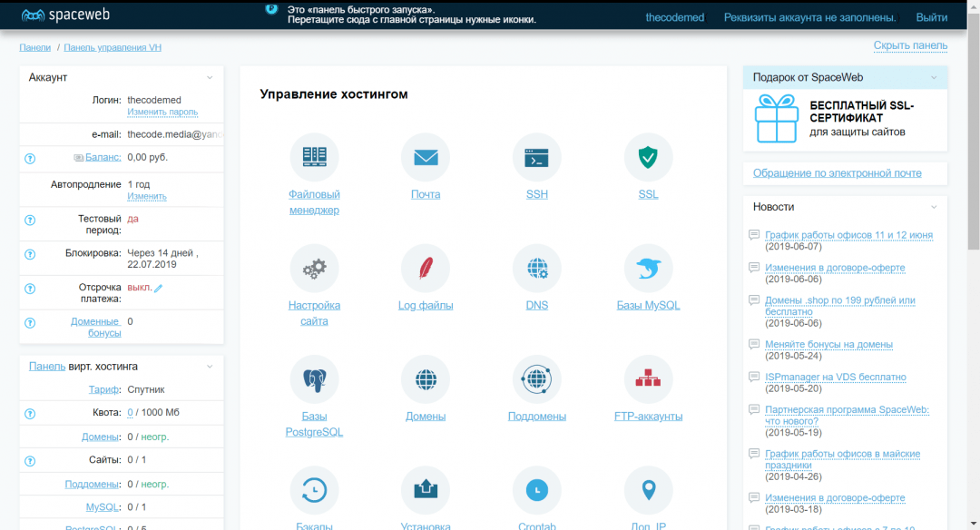Click Выйти in the top bar

click(931, 17)
